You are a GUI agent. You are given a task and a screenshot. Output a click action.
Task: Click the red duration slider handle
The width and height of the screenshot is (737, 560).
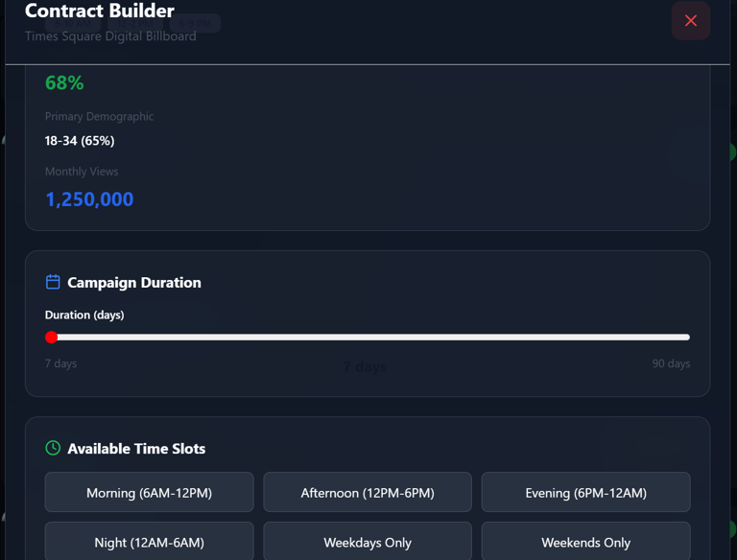point(52,337)
